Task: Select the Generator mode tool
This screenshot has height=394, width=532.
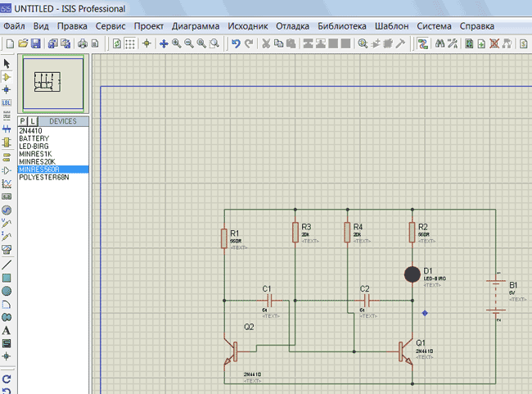Action: click(x=7, y=211)
